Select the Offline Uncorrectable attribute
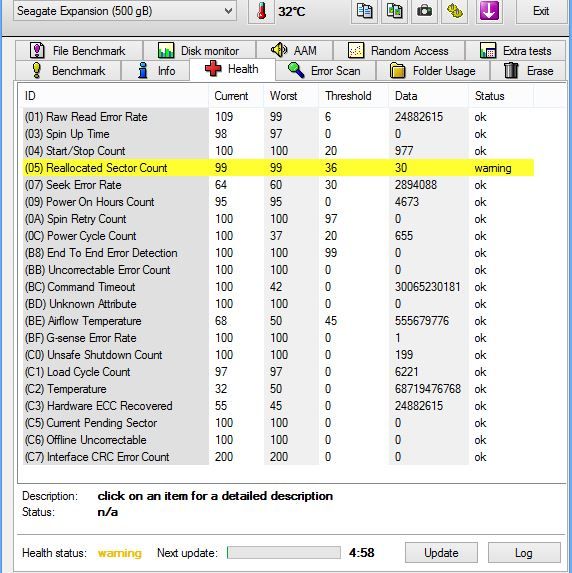Screen dimensions: 572x573 (278, 440)
